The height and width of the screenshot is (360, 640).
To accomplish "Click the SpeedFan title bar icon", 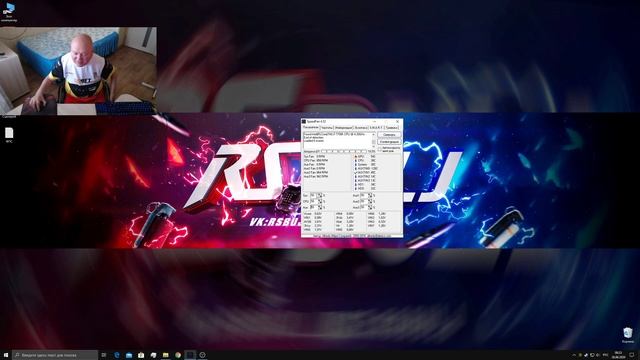I will click(x=304, y=122).
